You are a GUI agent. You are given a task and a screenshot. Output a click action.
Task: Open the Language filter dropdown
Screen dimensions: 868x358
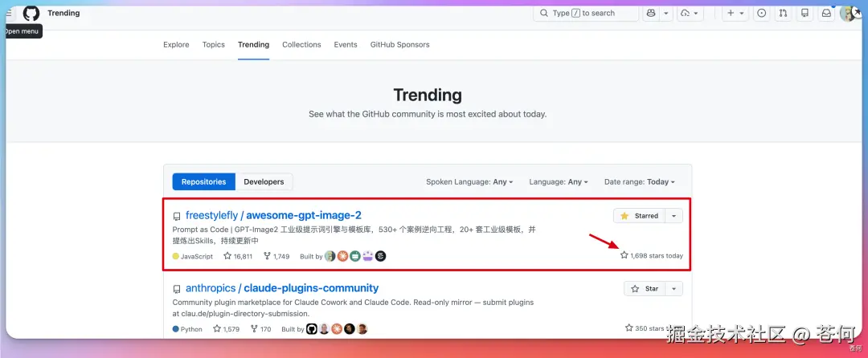(x=559, y=181)
